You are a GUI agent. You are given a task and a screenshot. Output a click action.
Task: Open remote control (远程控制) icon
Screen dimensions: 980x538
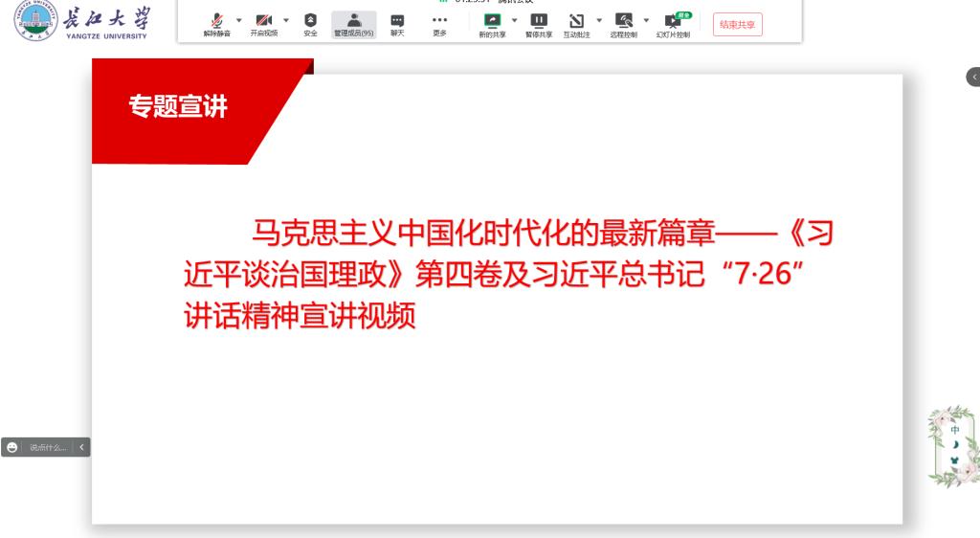(x=623, y=23)
